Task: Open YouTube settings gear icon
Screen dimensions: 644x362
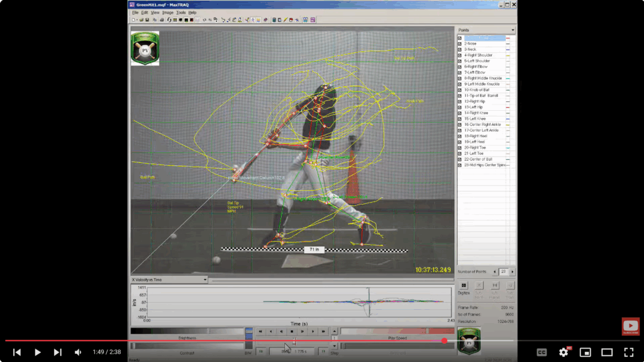Action: point(563,353)
